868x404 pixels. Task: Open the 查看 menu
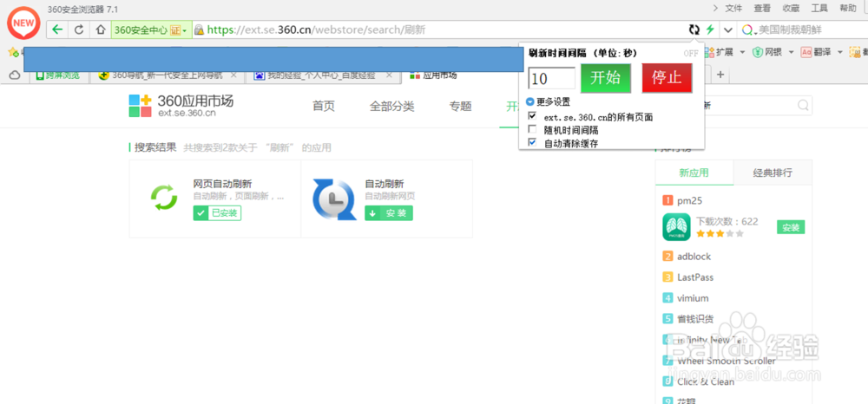coord(762,9)
